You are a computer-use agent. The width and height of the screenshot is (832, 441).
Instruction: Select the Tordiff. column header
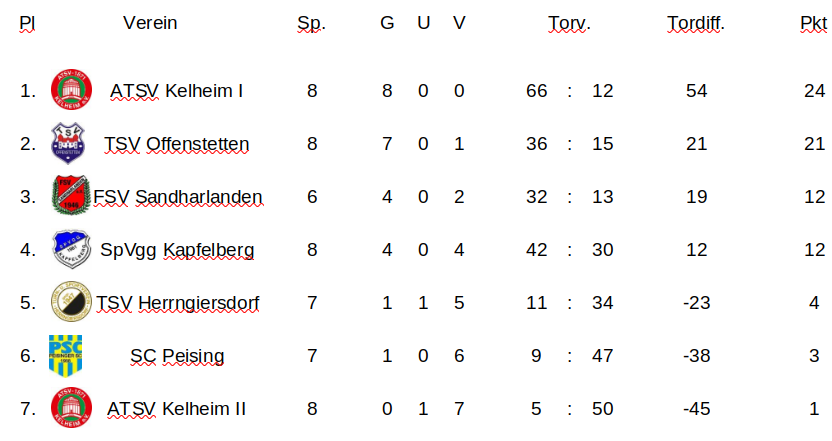(696, 23)
